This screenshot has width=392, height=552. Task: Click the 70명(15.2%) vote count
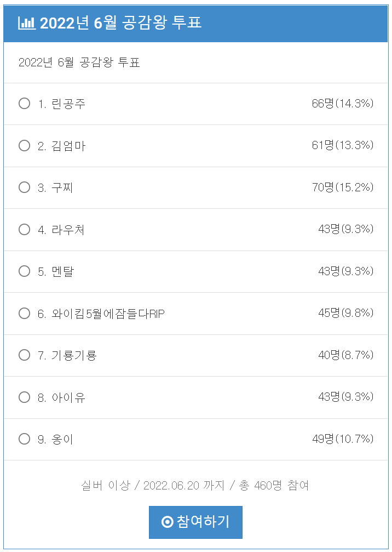pos(343,187)
